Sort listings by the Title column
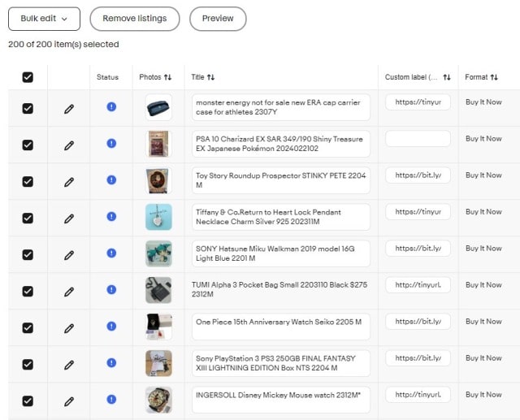The height and width of the screenshot is (420, 520). click(203, 77)
